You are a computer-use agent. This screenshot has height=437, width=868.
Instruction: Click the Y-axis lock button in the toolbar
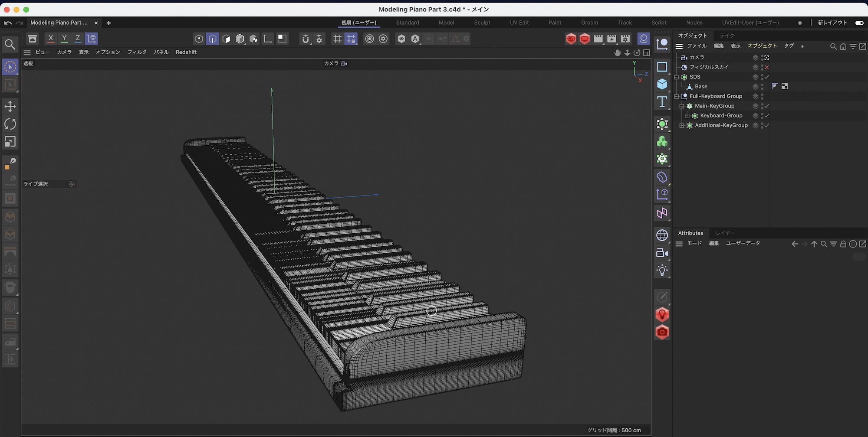[x=64, y=39]
